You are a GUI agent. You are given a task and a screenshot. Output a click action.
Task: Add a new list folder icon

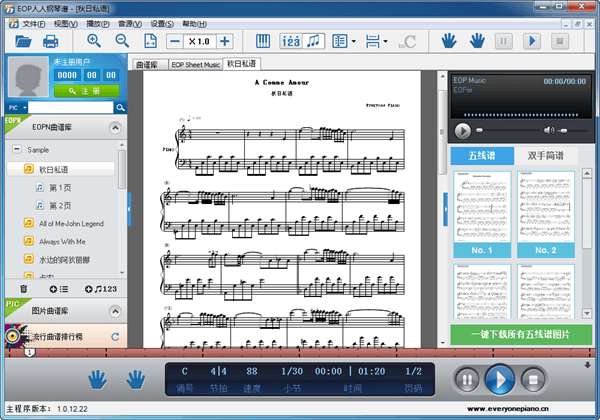pyautogui.click(x=59, y=289)
